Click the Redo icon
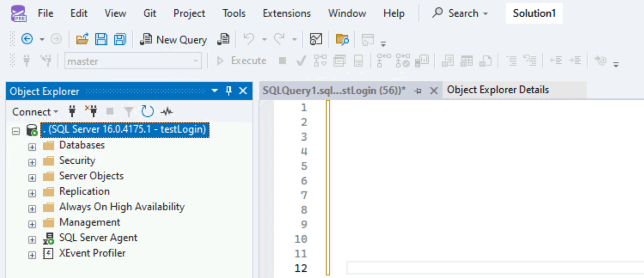 pyautogui.click(x=279, y=39)
